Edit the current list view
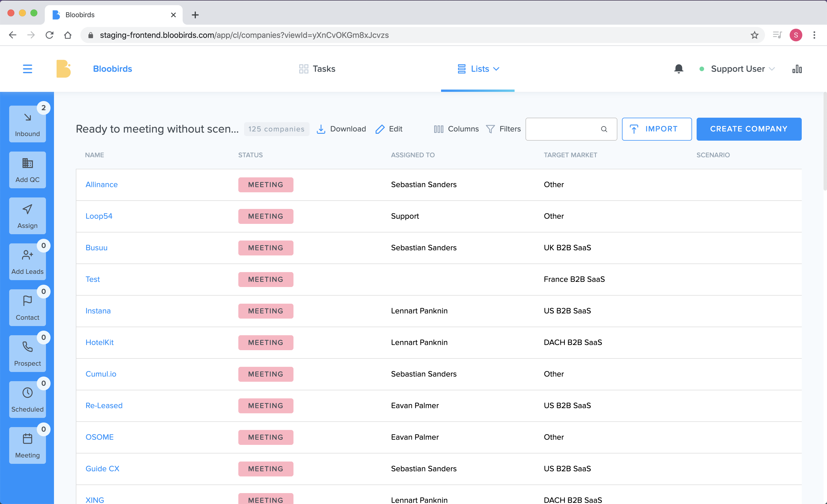 pyautogui.click(x=389, y=129)
